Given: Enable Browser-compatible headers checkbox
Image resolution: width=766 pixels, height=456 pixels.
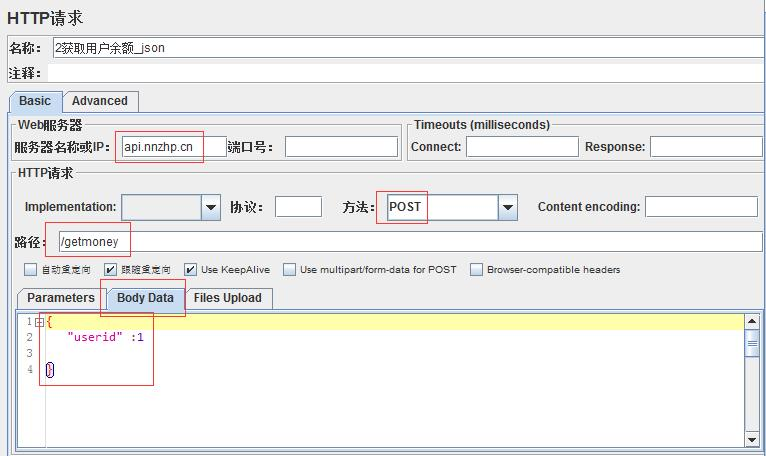Looking at the screenshot, I should point(476,270).
